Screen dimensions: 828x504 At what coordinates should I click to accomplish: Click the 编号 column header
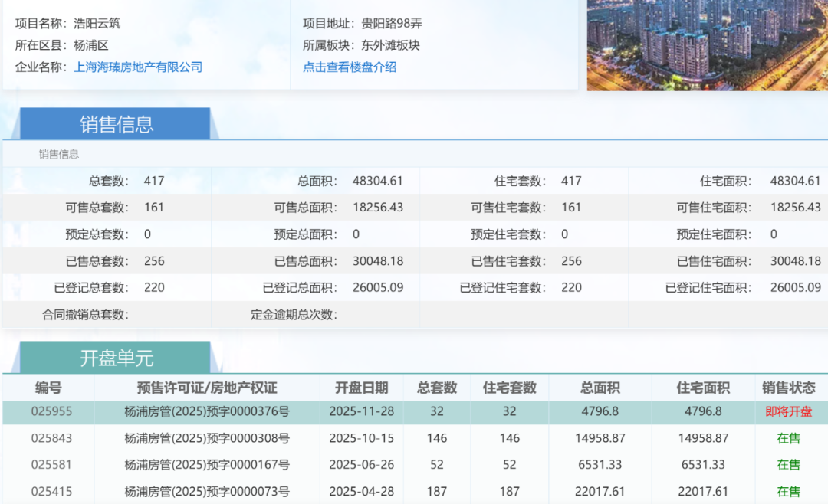click(x=48, y=388)
